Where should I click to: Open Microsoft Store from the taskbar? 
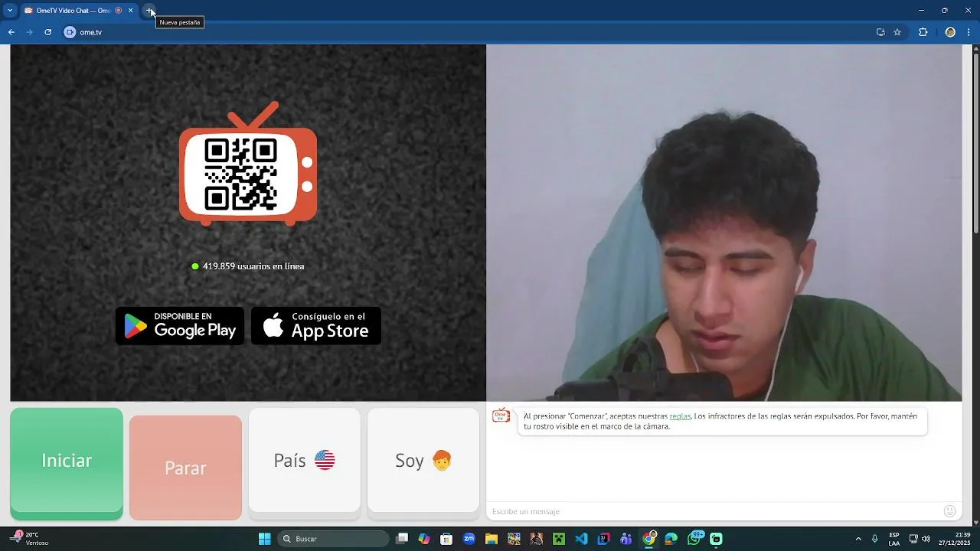click(446, 539)
